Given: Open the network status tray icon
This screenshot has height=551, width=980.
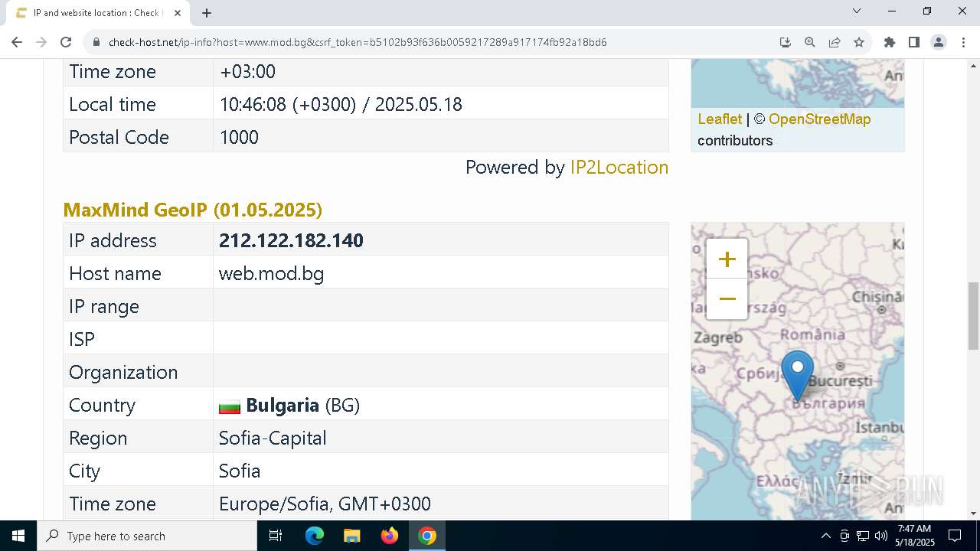Looking at the screenshot, I should [x=863, y=536].
